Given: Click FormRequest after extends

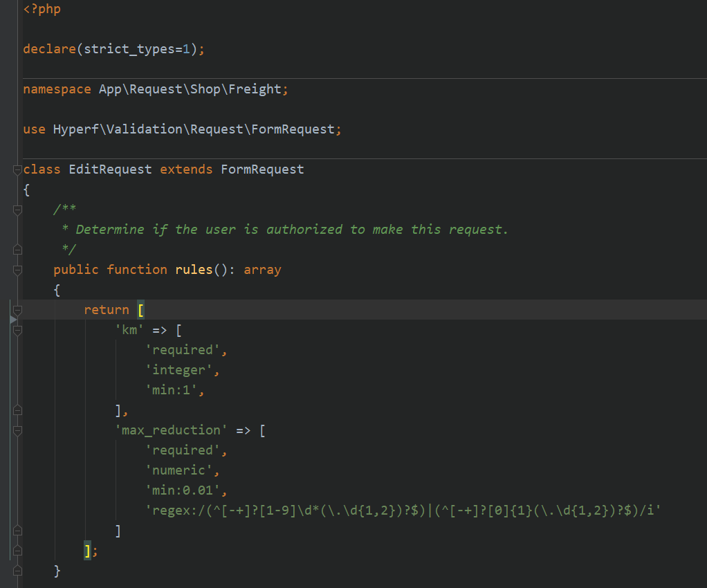Looking at the screenshot, I should click(x=262, y=169).
